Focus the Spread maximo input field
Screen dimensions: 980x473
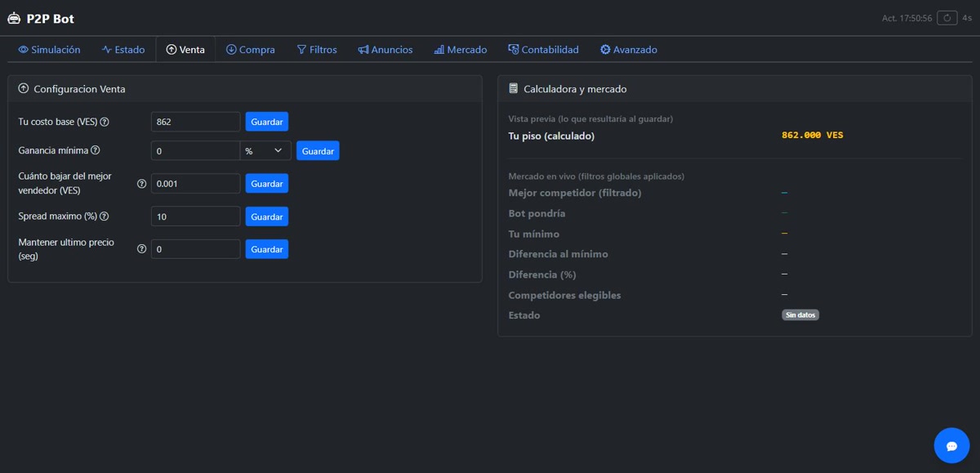tap(196, 216)
